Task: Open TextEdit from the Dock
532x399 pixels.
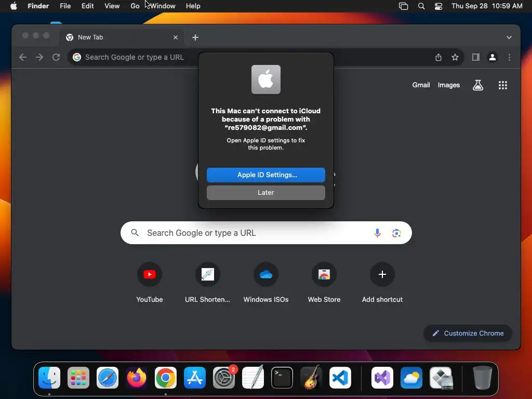Action: tap(253, 378)
